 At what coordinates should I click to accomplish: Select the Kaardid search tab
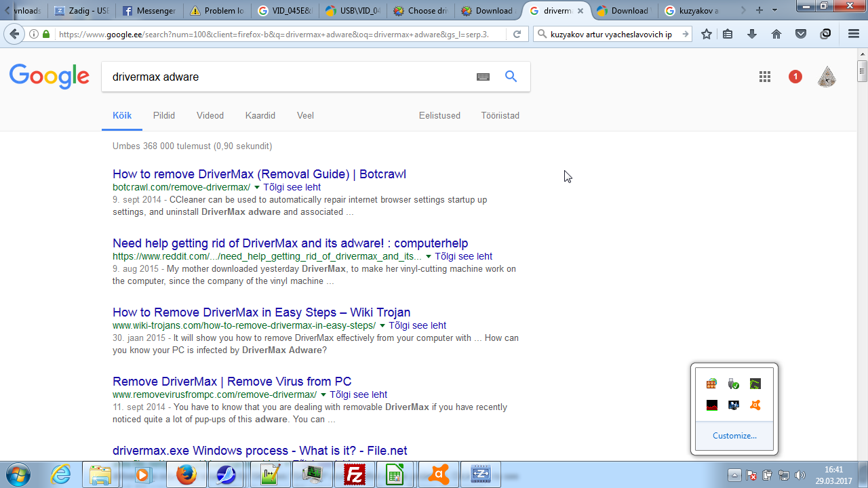[260, 116]
